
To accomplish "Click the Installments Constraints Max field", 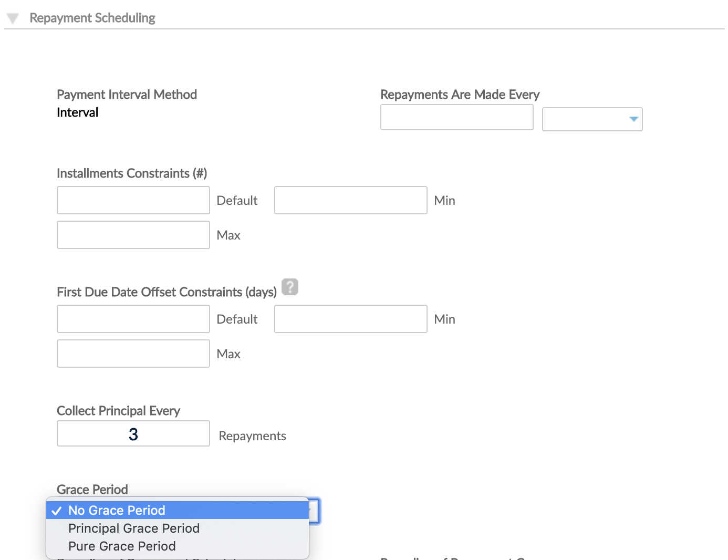I will coord(133,235).
